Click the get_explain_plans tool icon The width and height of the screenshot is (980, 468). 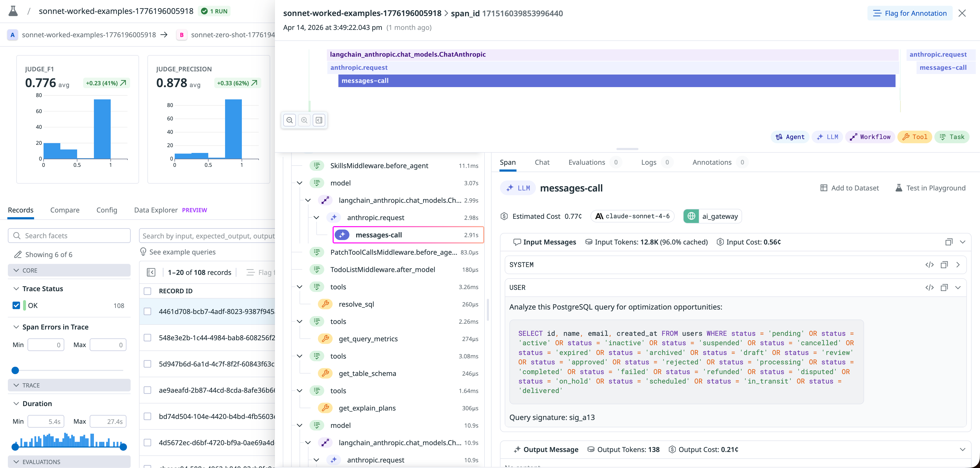click(x=325, y=408)
